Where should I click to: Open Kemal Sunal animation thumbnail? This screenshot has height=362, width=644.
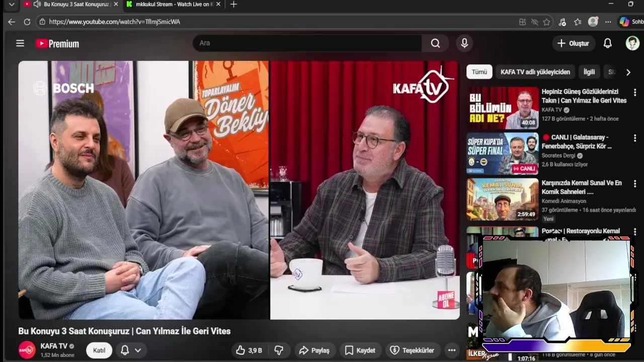(502, 199)
